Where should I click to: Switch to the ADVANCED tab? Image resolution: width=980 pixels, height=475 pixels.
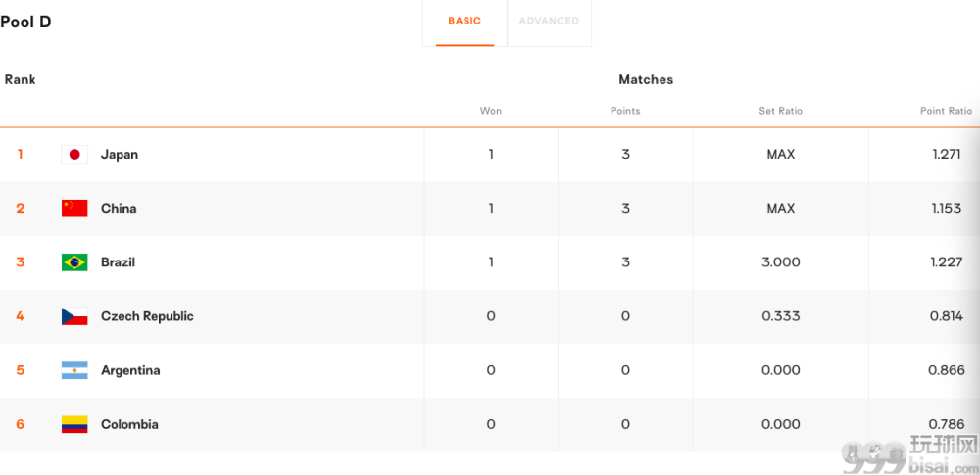[x=549, y=22]
